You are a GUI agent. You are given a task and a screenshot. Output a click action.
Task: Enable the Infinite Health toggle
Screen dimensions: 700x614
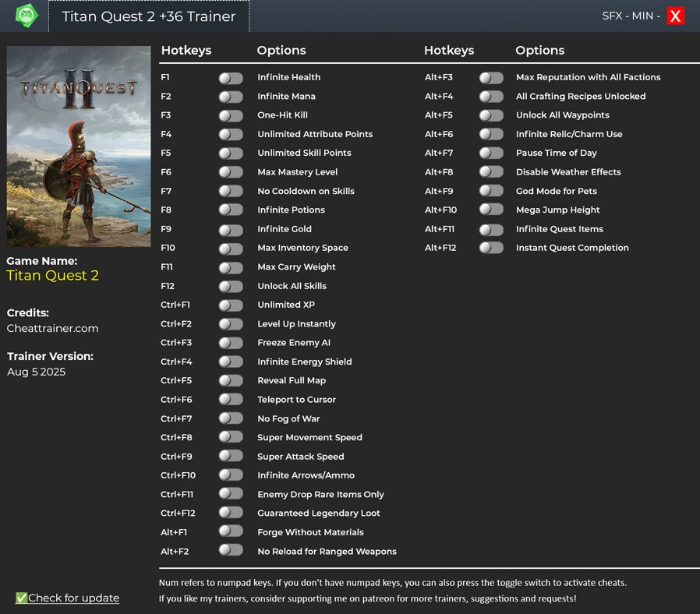231,78
